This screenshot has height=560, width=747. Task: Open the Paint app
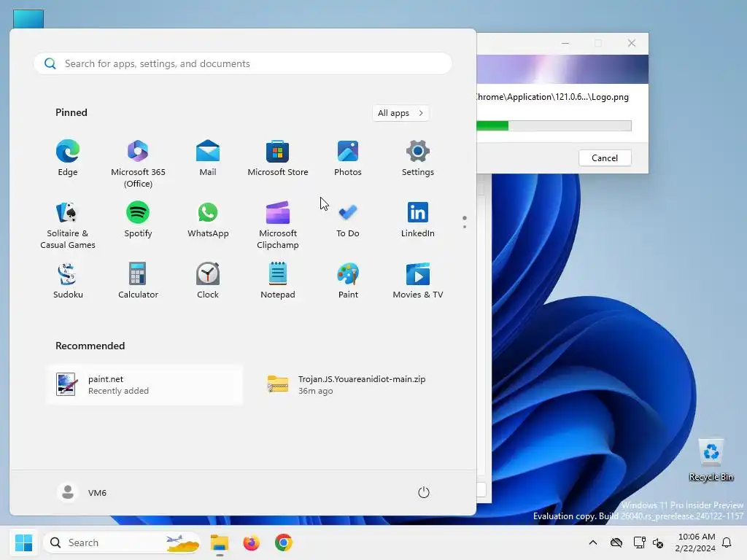348,281
